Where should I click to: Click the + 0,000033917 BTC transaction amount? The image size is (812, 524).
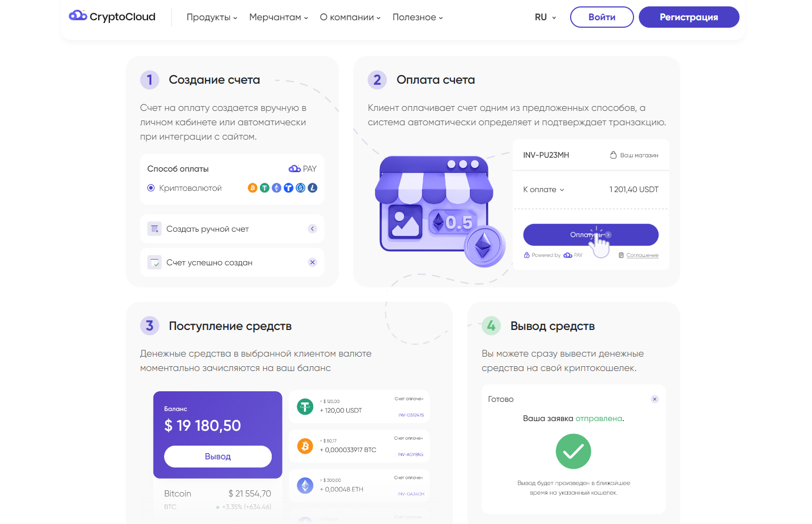(348, 450)
